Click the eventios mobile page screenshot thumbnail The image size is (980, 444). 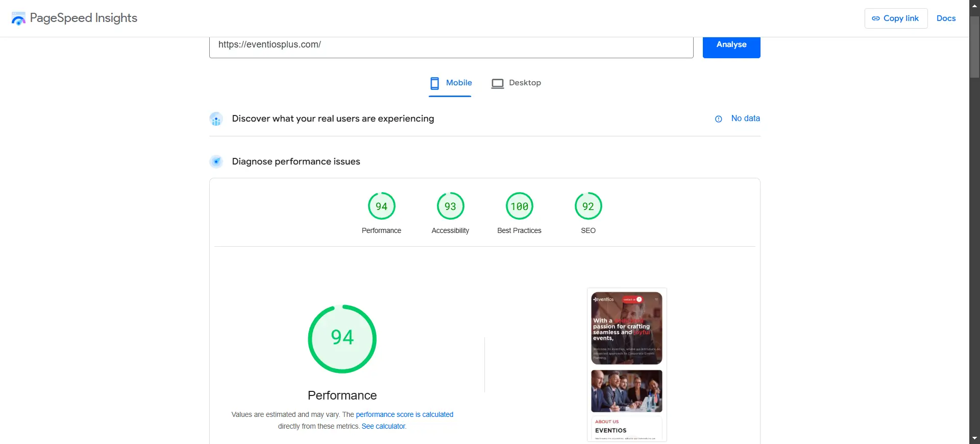click(627, 365)
